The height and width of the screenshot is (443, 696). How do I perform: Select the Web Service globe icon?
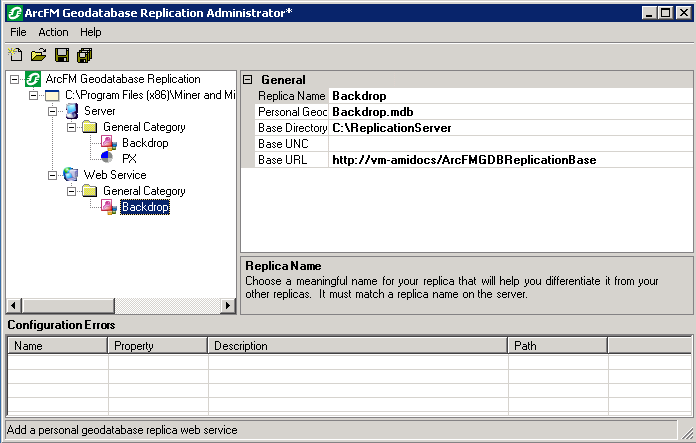(x=72, y=175)
